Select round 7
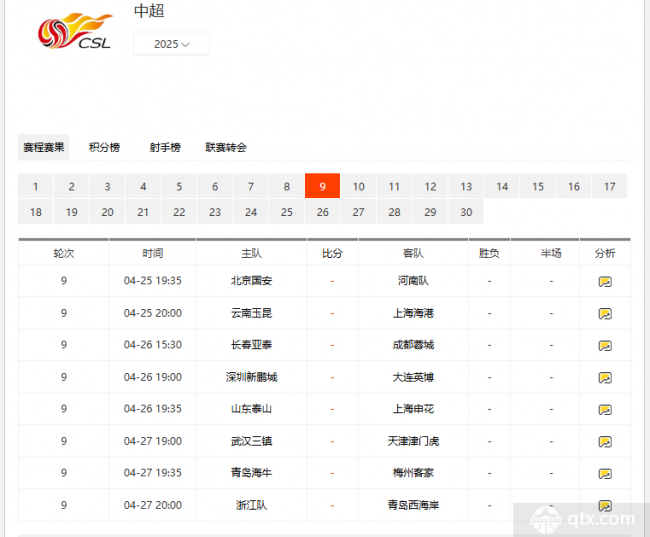650x537 pixels. 251,186
